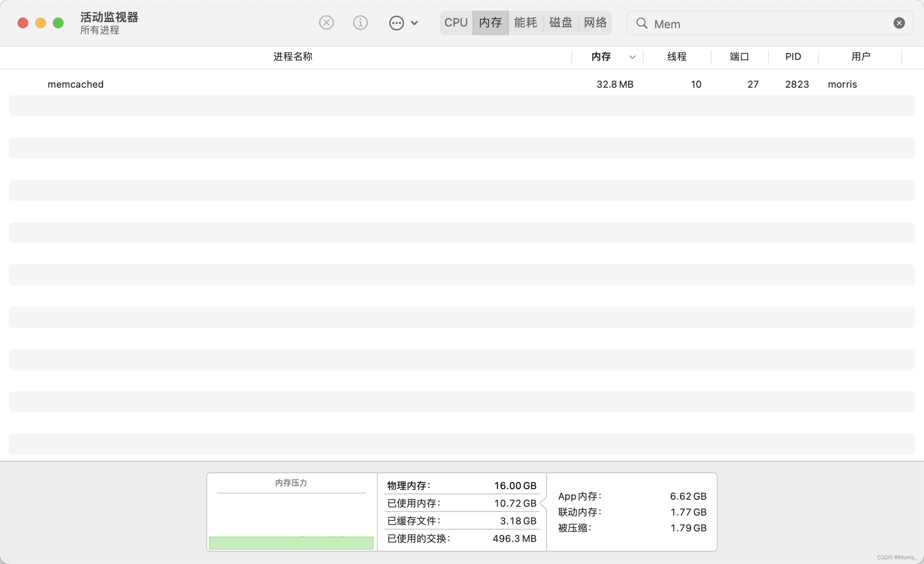924x564 pixels.
Task: Open the ellipsis more-actions icon
Action: [396, 23]
